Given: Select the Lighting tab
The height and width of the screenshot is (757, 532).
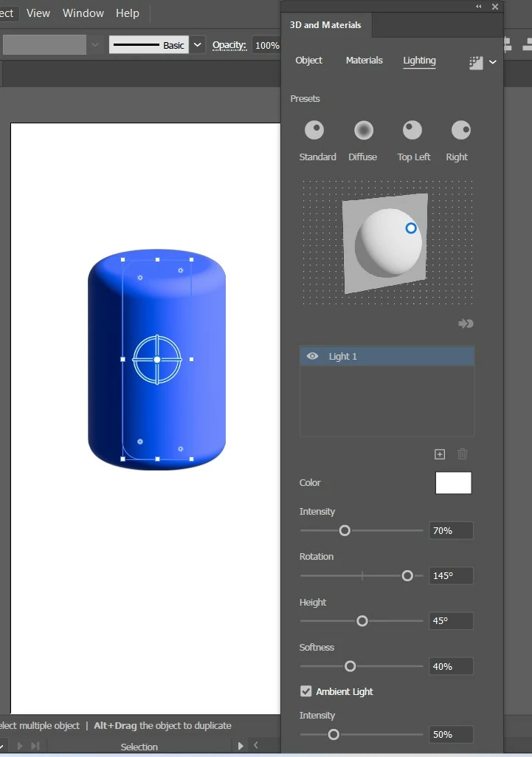Looking at the screenshot, I should click(x=419, y=61).
